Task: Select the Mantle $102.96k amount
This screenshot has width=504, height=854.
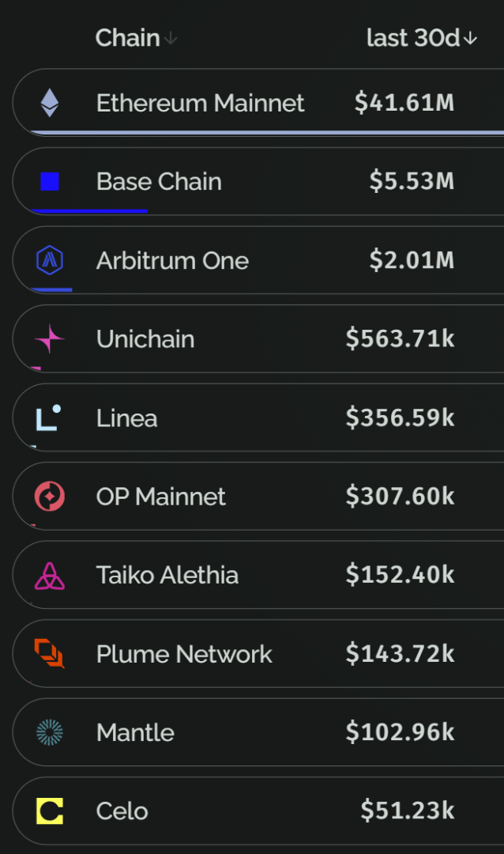Action: [x=400, y=732]
